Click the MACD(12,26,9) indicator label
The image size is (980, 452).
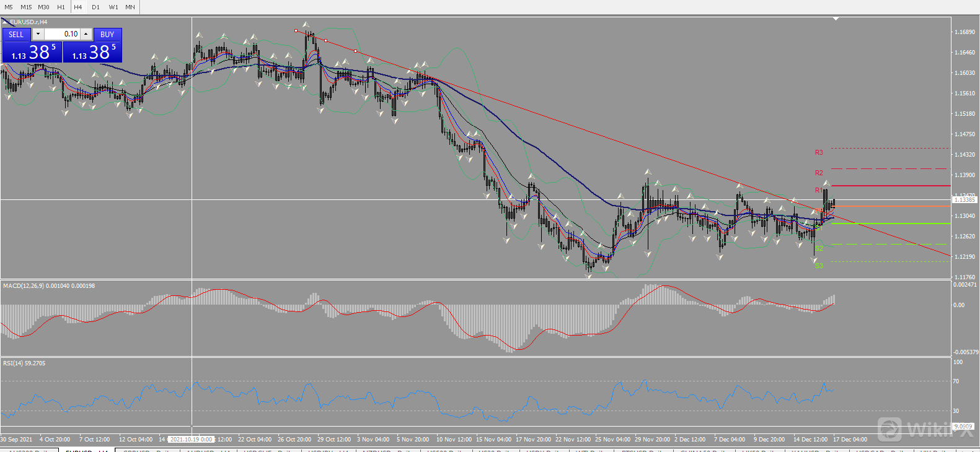[48, 286]
